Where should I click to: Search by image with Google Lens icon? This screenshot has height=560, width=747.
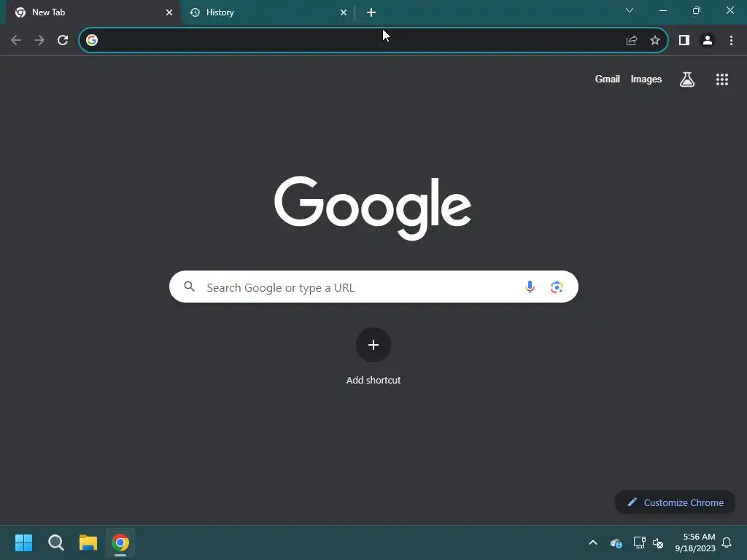(x=557, y=287)
